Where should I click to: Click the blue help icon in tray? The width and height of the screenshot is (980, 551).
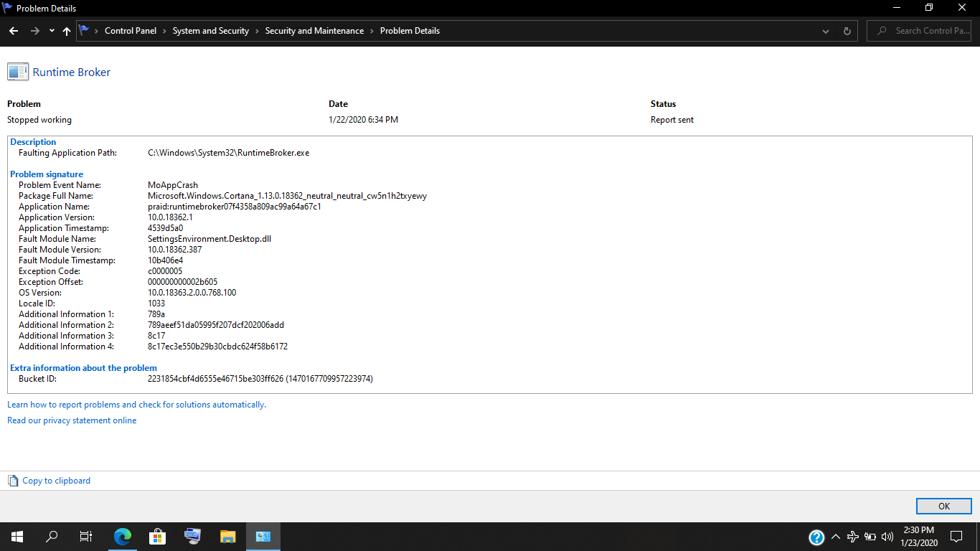coord(816,537)
